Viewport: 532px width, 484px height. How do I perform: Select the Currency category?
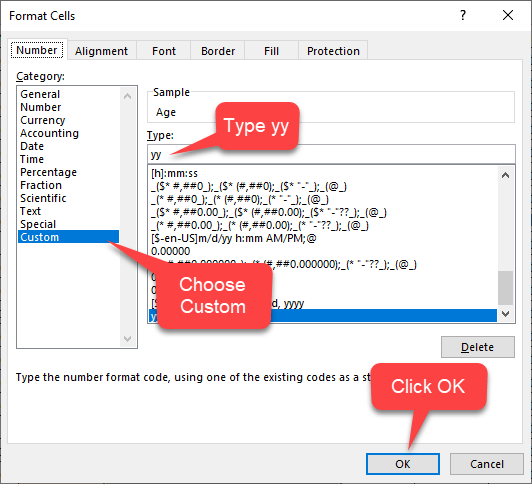point(43,120)
